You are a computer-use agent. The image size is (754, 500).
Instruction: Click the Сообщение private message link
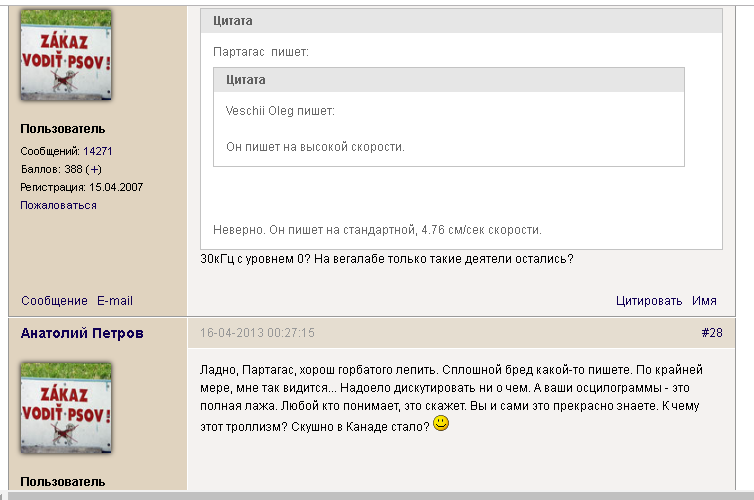(x=54, y=301)
